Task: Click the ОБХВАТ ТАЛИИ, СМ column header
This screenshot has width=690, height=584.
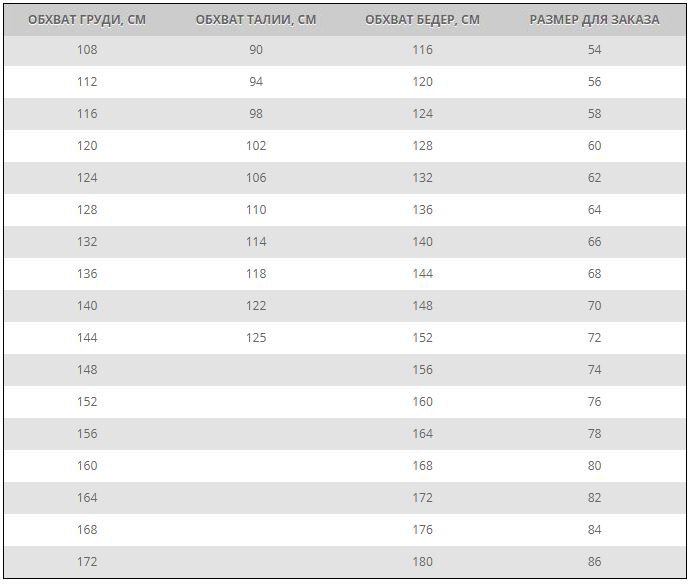Action: point(256,20)
